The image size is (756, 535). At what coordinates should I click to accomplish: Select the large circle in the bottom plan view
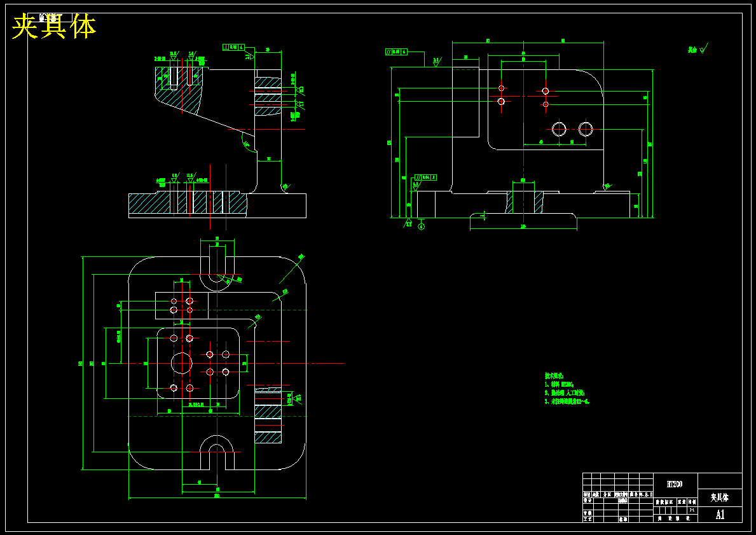(182, 363)
